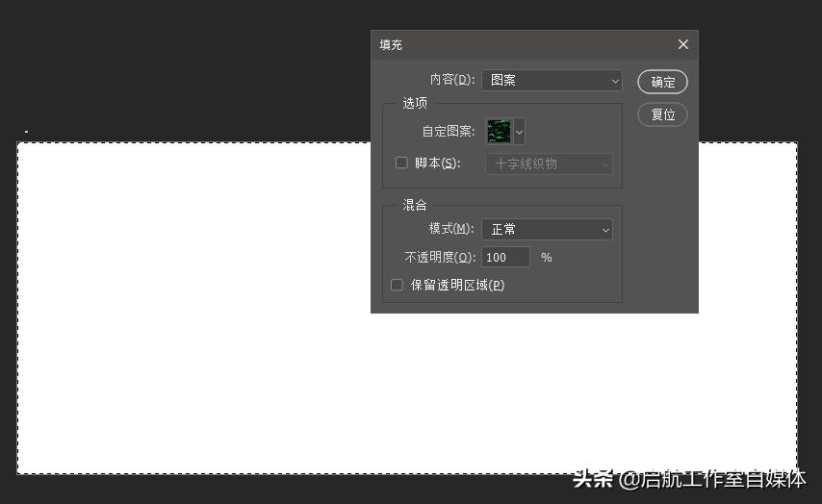
Task: Expand the 自定图案 pattern picker arrow
Action: coord(519,132)
